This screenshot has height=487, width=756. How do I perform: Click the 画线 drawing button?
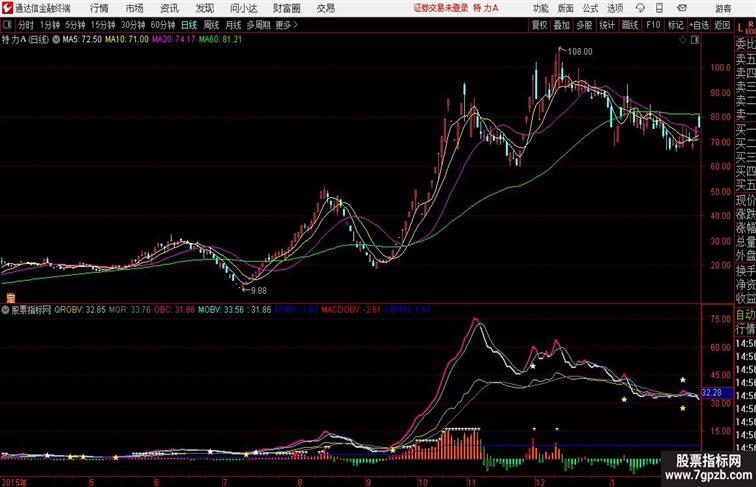tap(630, 25)
